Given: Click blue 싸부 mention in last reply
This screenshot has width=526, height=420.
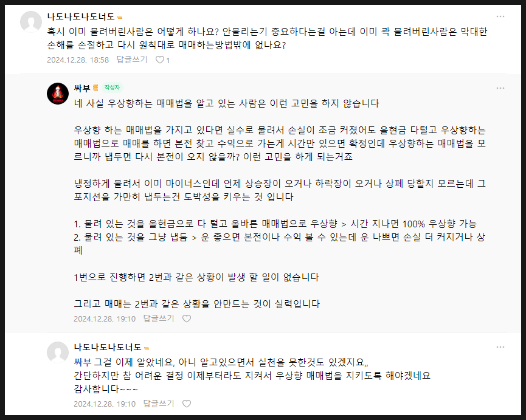Looking at the screenshot, I should (x=83, y=362).
